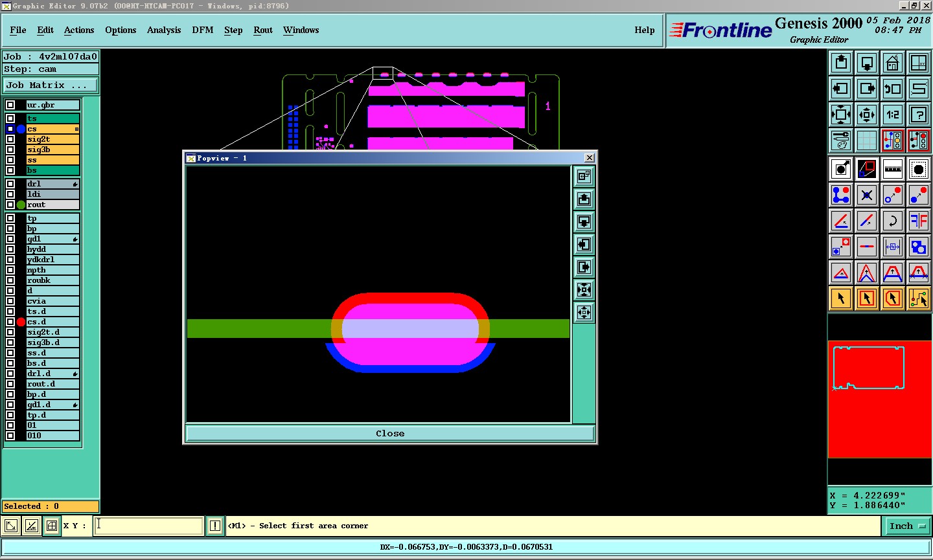Select the plain arrow single-select tool

coord(841,298)
